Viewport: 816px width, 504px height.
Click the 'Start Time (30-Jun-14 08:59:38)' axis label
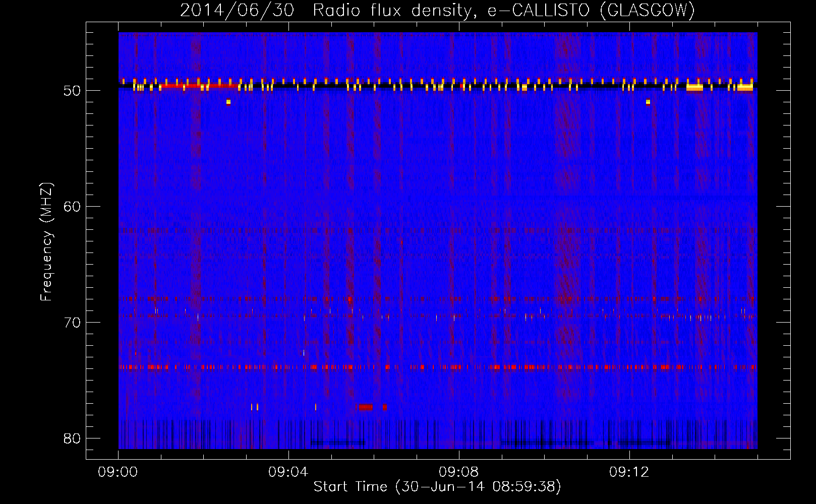click(x=437, y=487)
